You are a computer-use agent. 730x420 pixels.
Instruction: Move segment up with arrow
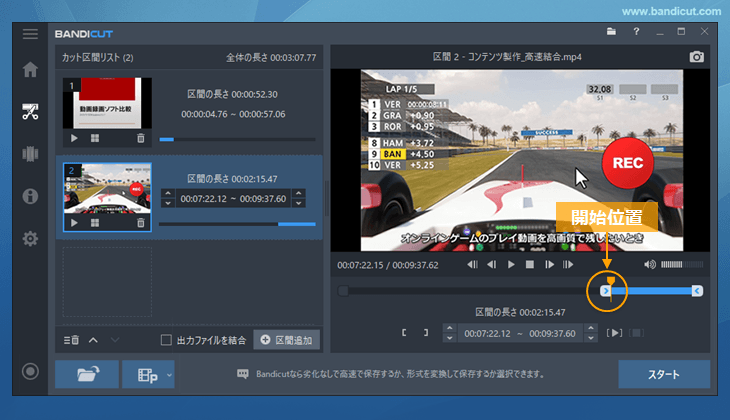point(93,340)
